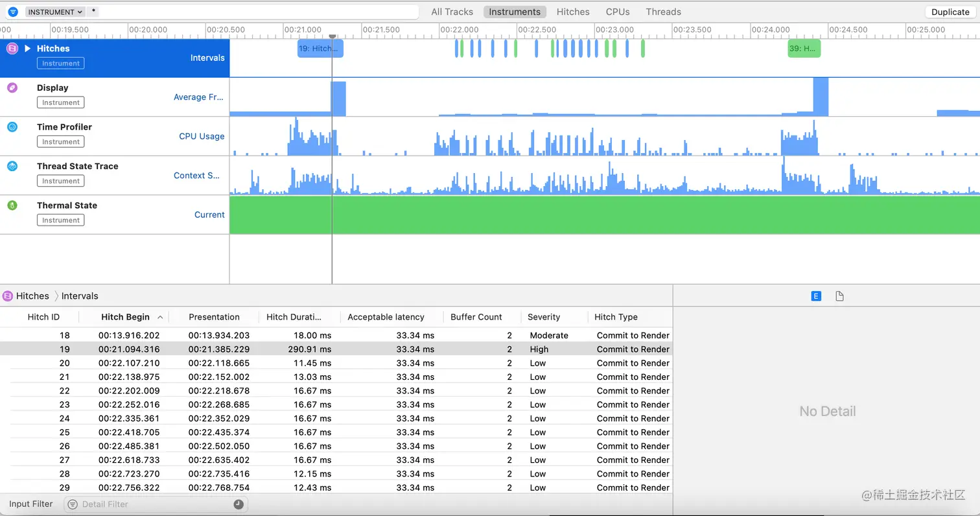Click Instrument badge under Hitches
Image resolution: width=980 pixels, height=516 pixels.
pos(61,64)
